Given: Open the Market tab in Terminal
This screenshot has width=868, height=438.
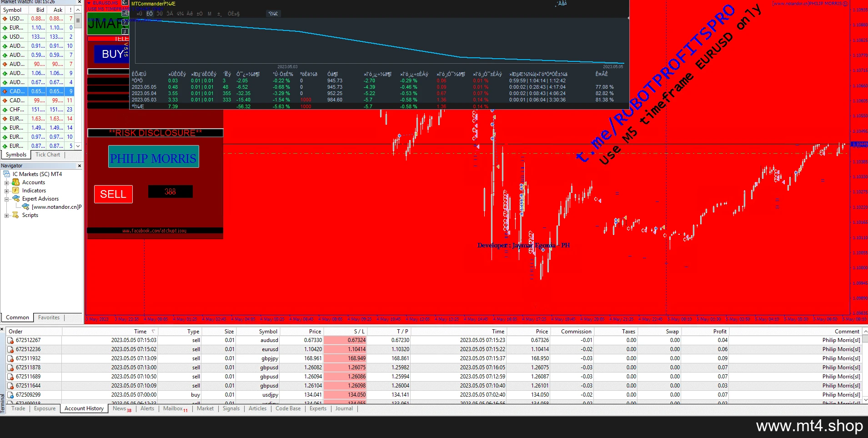Looking at the screenshot, I should tap(205, 408).
